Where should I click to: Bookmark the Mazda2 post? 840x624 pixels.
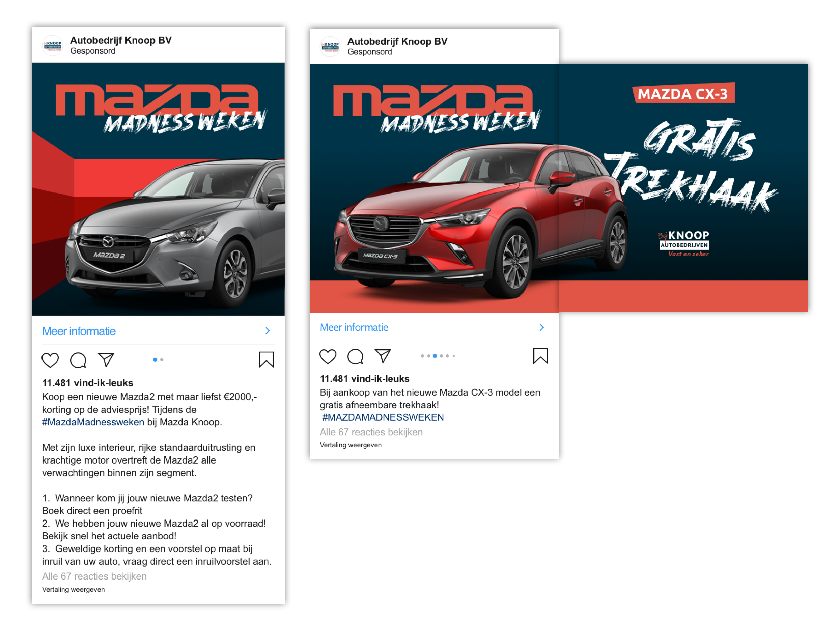point(266,360)
